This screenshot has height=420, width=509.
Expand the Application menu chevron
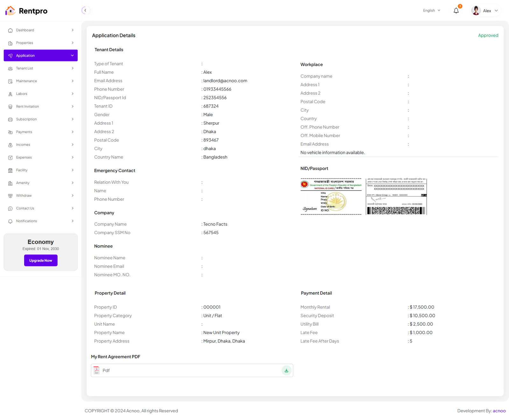[x=72, y=56]
